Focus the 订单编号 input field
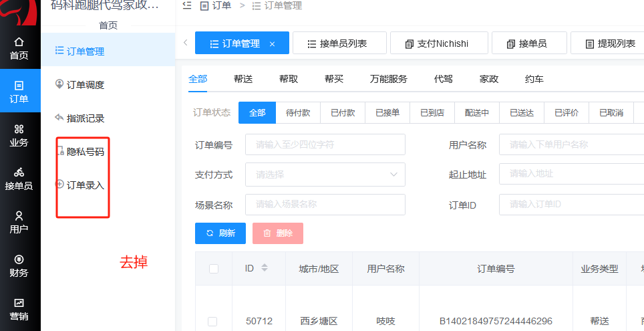644x331 pixels. 325,144
